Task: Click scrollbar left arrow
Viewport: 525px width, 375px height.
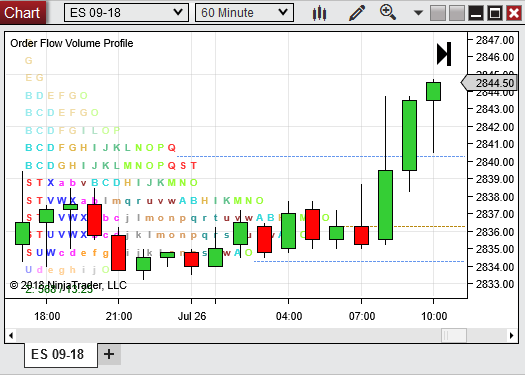Action: point(11,335)
